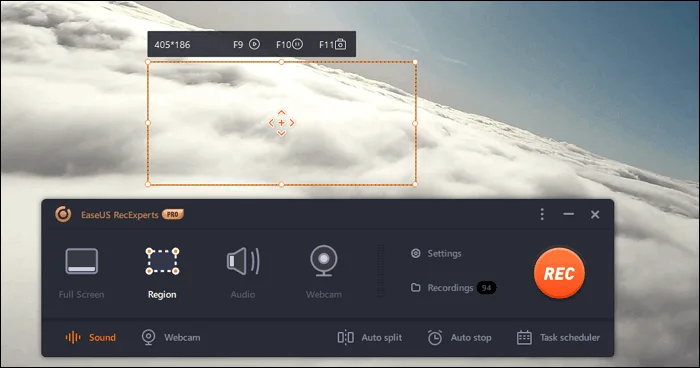This screenshot has height=368, width=700.
Task: Click the F11 screenshot camera icon
Action: click(341, 44)
